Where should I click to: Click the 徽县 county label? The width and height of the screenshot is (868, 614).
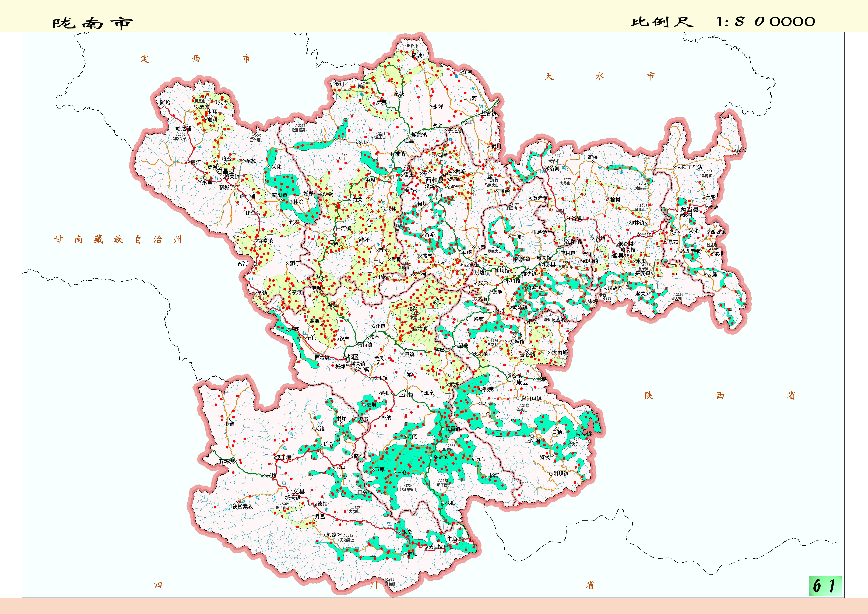(618, 256)
